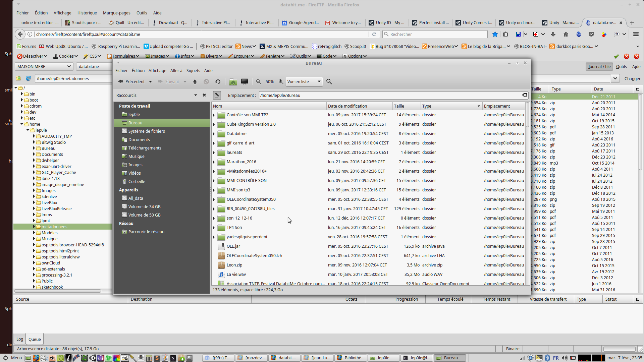Click the Changer button

point(632,78)
